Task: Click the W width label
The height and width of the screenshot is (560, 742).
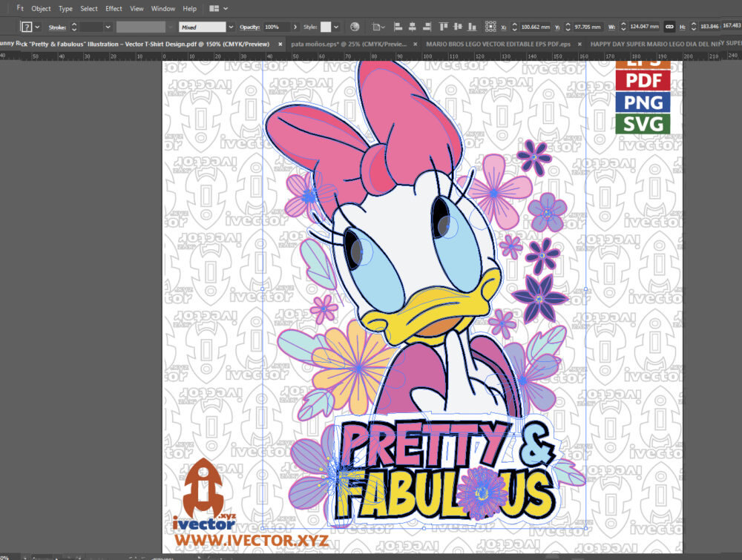Action: click(611, 27)
